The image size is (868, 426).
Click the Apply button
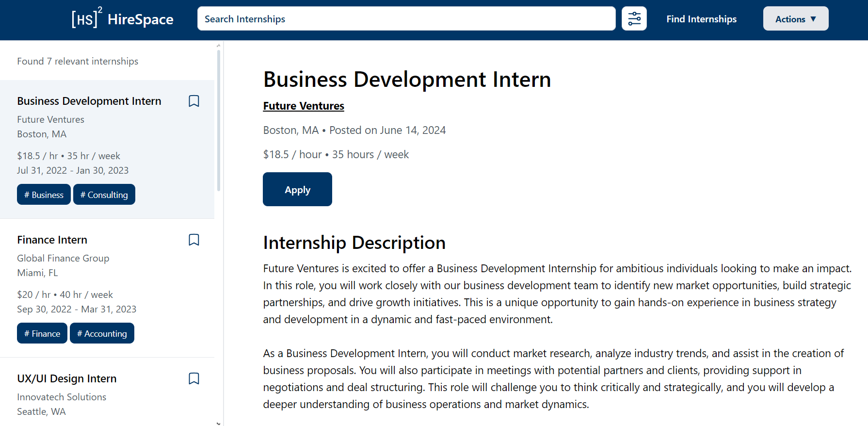pyautogui.click(x=297, y=189)
